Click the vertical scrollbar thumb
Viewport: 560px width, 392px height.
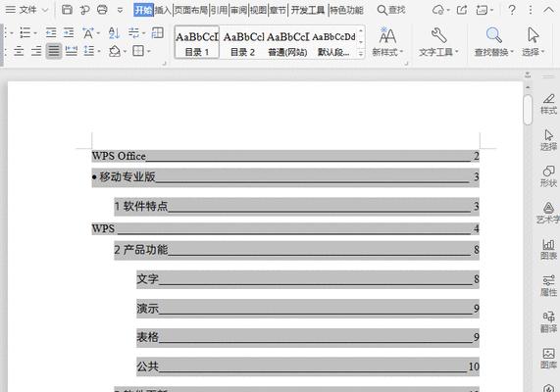coord(528,110)
